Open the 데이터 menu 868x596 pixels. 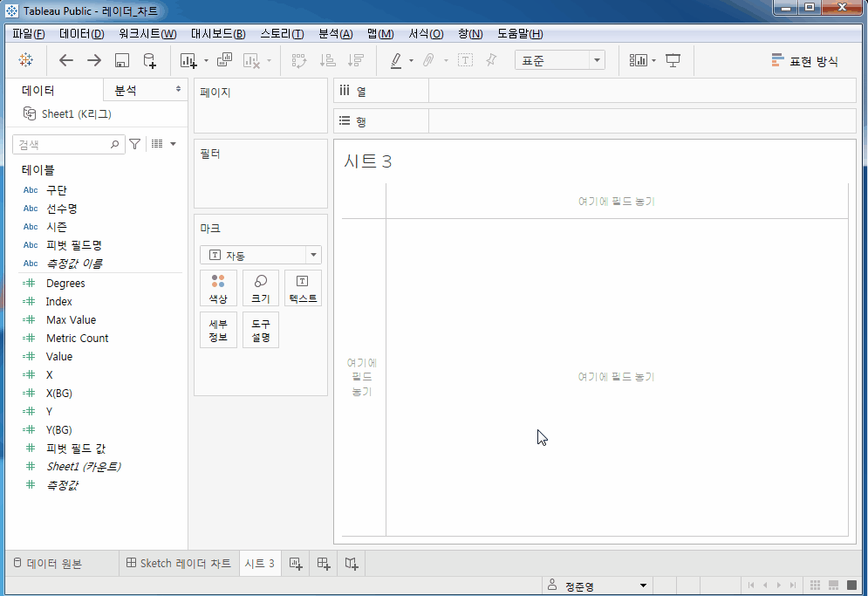(81, 34)
